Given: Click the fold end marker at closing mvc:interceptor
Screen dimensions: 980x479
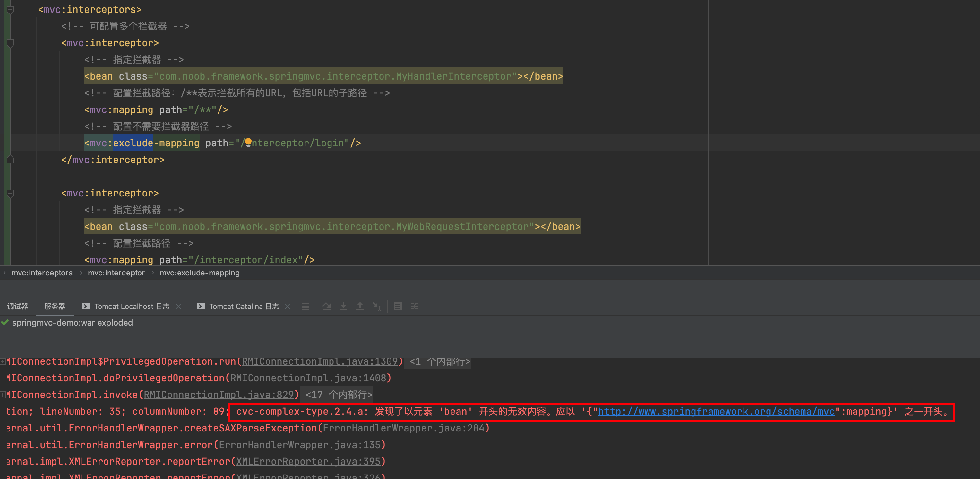Looking at the screenshot, I should click(x=11, y=160).
